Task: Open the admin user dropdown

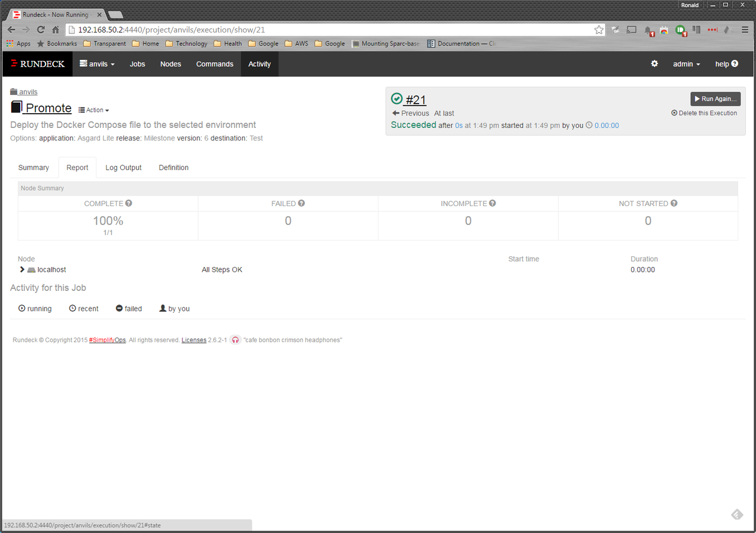Action: [687, 64]
